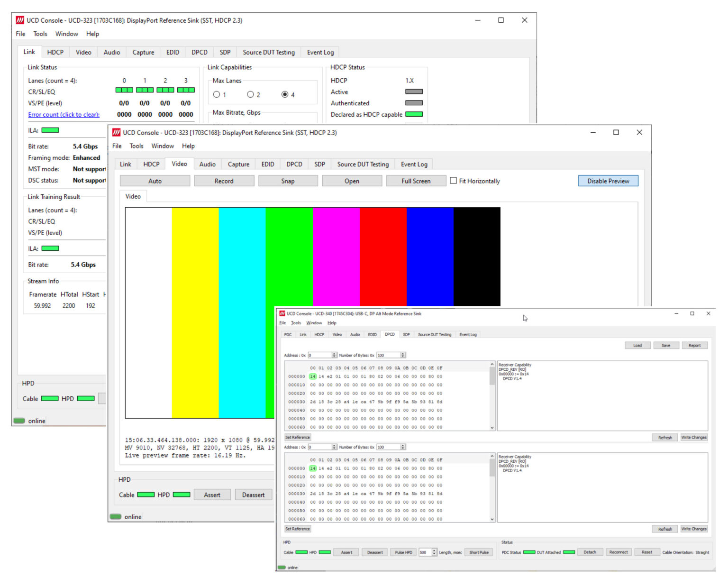Click the UCD logo in the UCD-340 title bar
728x587 pixels.
(282, 313)
